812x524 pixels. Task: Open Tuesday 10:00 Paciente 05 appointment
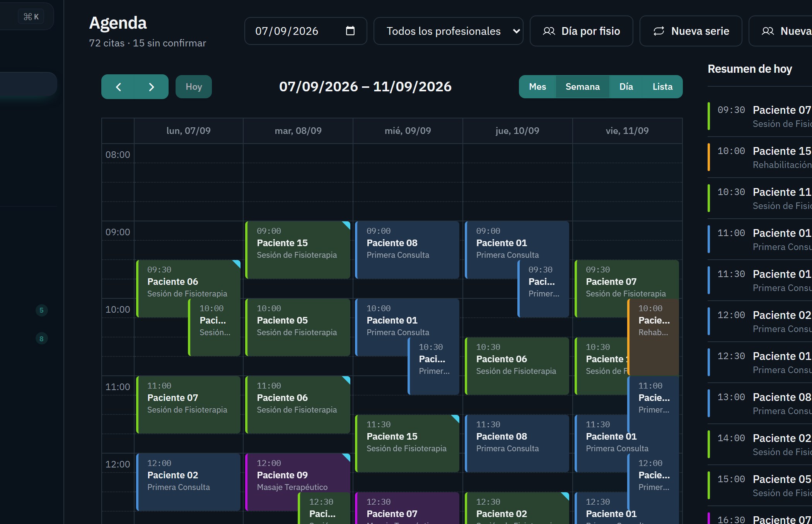298,327
